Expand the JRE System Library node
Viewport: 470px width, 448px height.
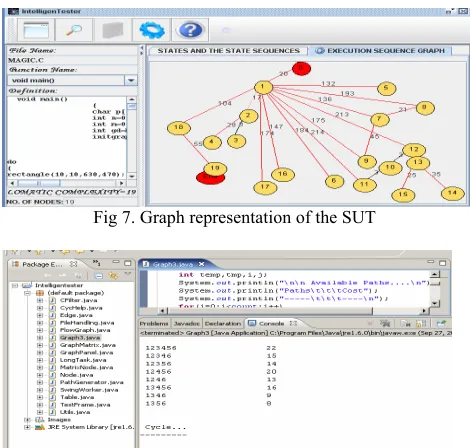pyautogui.click(x=28, y=427)
